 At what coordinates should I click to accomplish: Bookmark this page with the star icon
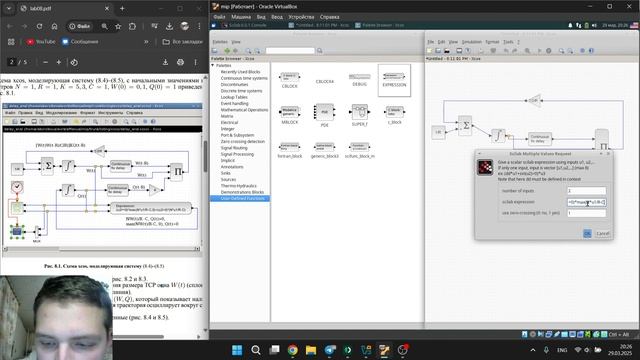click(x=118, y=26)
